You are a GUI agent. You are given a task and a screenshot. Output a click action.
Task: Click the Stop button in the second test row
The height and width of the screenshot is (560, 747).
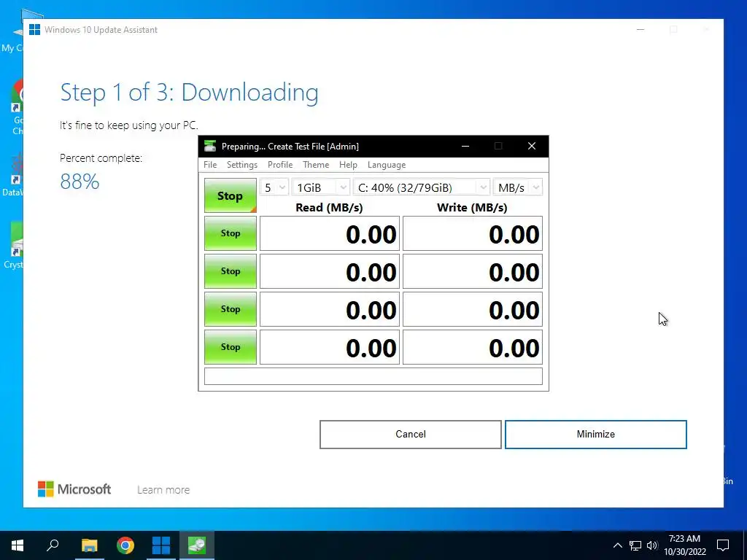pyautogui.click(x=230, y=271)
